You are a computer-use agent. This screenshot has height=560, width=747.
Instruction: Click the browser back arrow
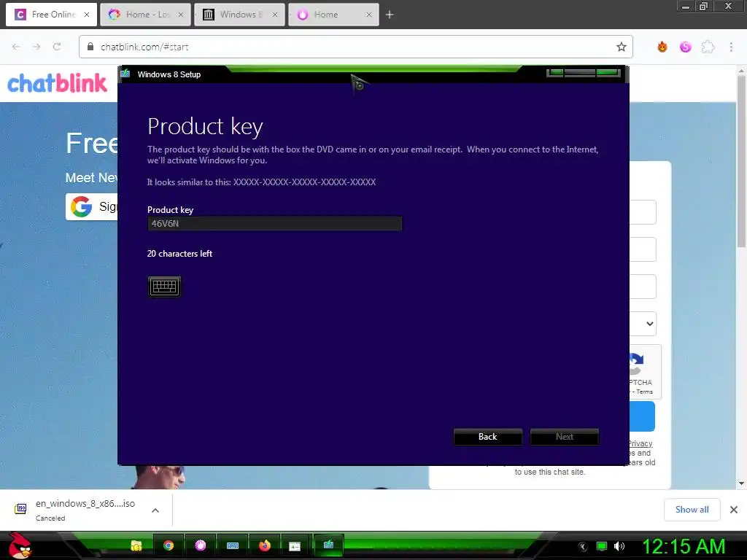16,47
